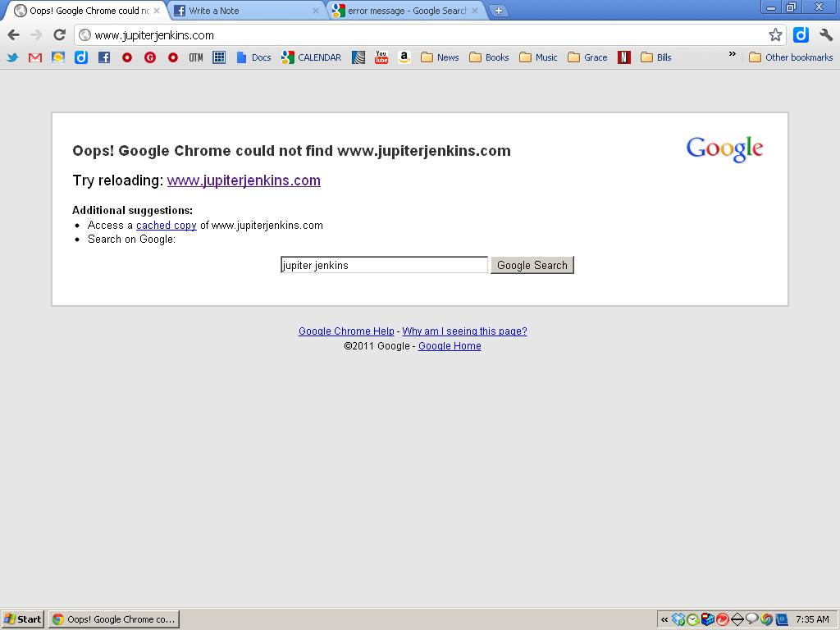Open the Windows Start menu

(23, 619)
